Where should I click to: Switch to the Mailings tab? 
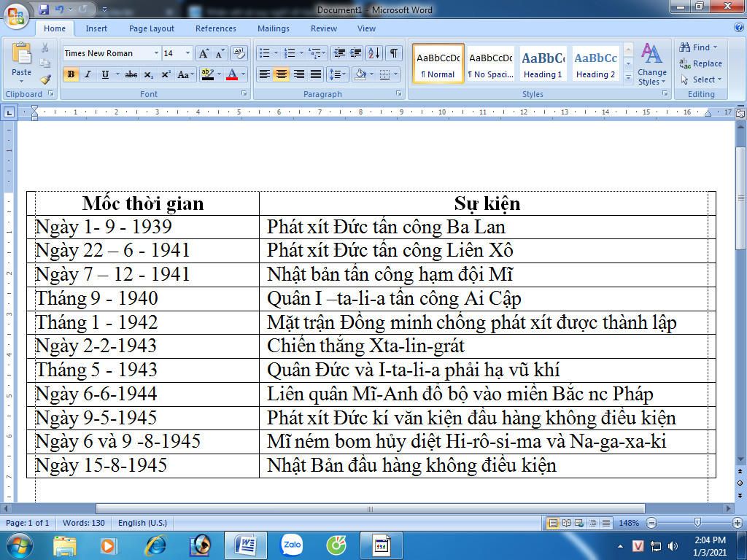click(274, 28)
